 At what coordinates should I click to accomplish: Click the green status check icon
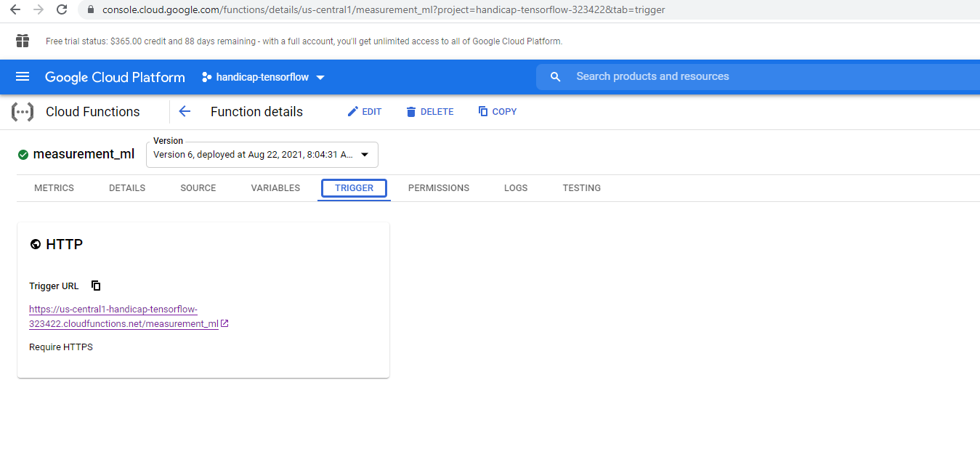point(23,154)
